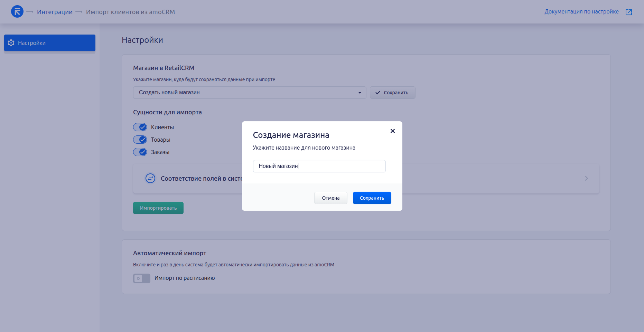644x332 pixels.
Task: Open Настройки sidebar menu item
Action: 50,43
